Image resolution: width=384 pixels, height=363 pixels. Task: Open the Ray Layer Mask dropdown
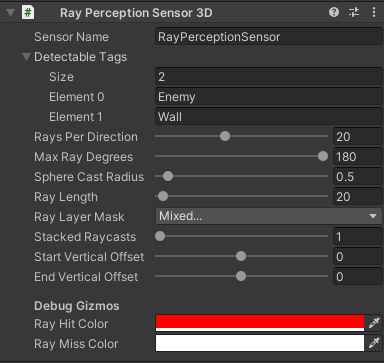tap(269, 216)
